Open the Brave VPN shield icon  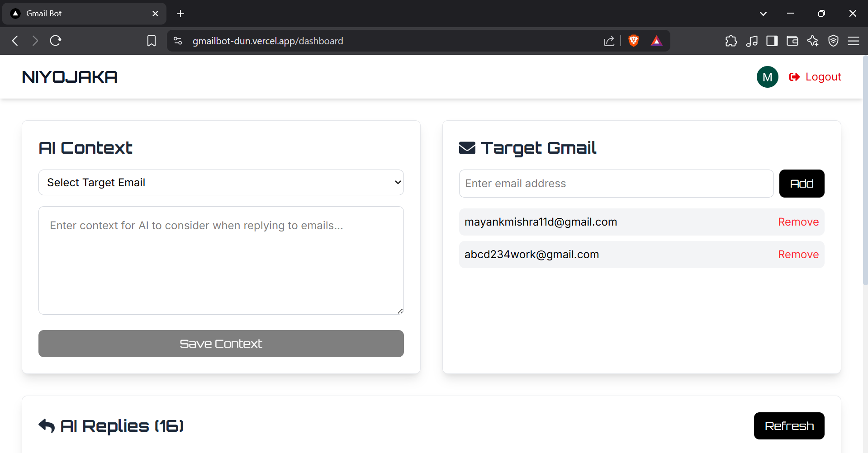pyautogui.click(x=833, y=41)
